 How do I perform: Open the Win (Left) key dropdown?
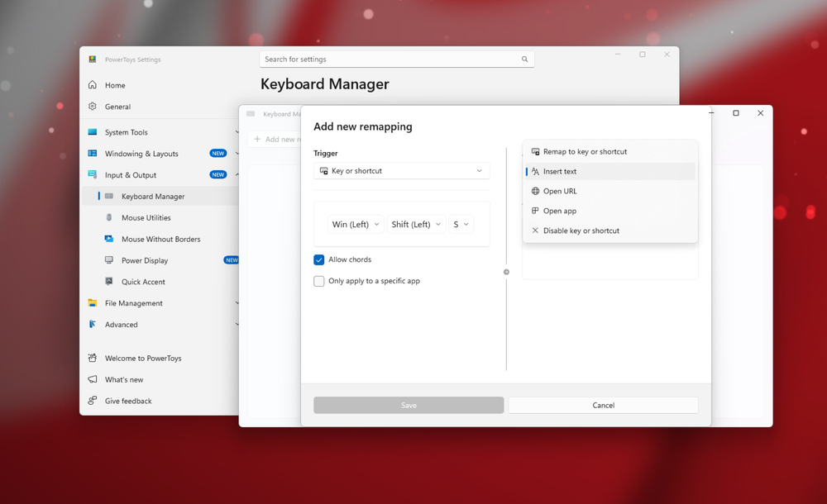coord(356,224)
